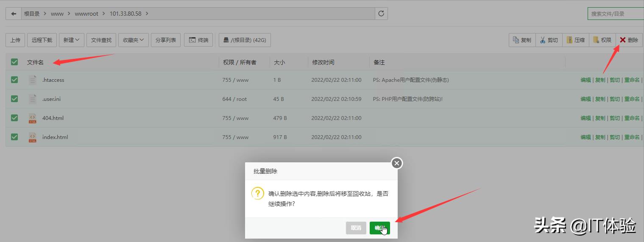Screen dimensions: 644x242
Task: Uncheck the 404.html row checkbox
Action: pos(14,118)
